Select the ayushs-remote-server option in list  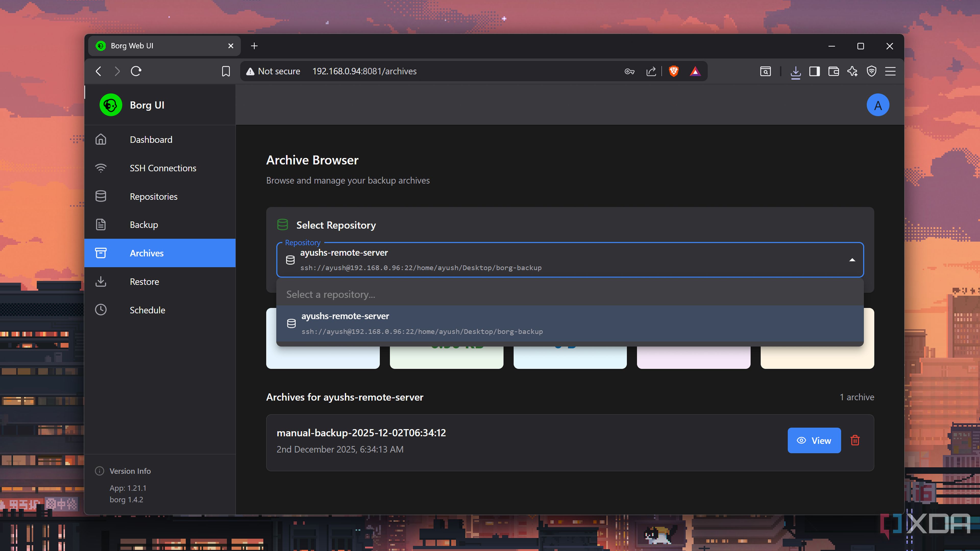570,323
